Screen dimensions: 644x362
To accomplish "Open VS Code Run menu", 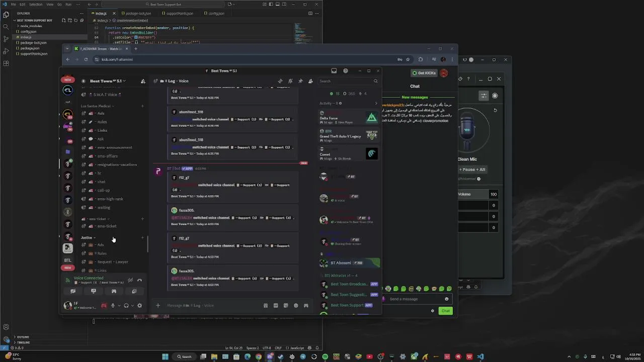I will (68, 5).
